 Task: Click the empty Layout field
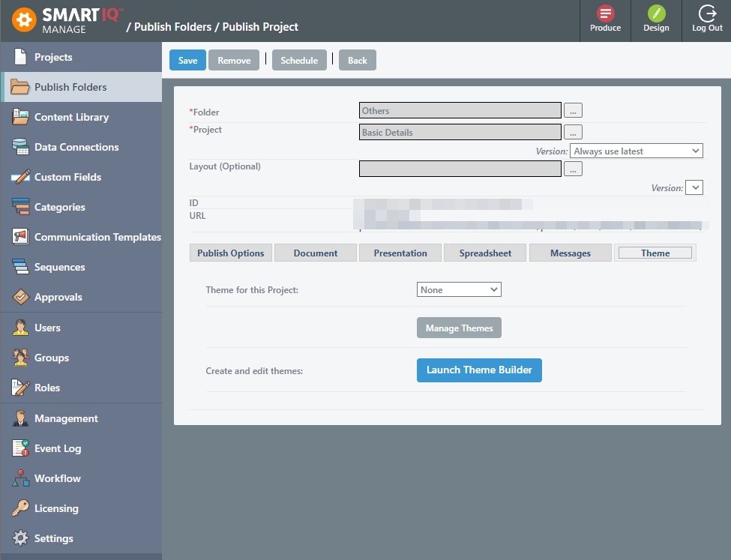pos(460,169)
